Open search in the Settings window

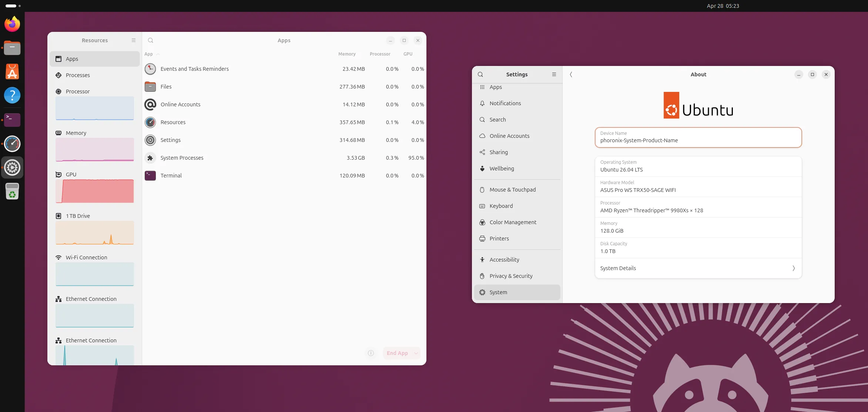tap(480, 74)
